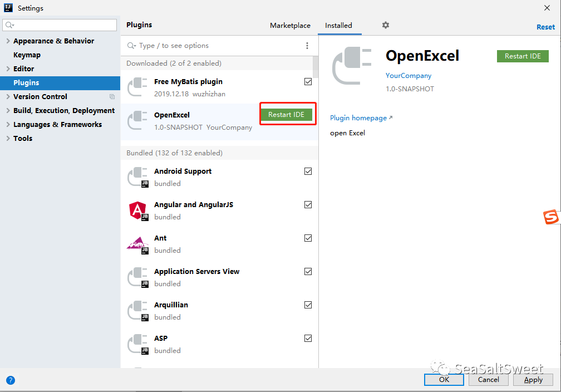Image resolution: width=561 pixels, height=392 pixels.
Task: Select Plugins in settings tree
Action: [x=60, y=83]
